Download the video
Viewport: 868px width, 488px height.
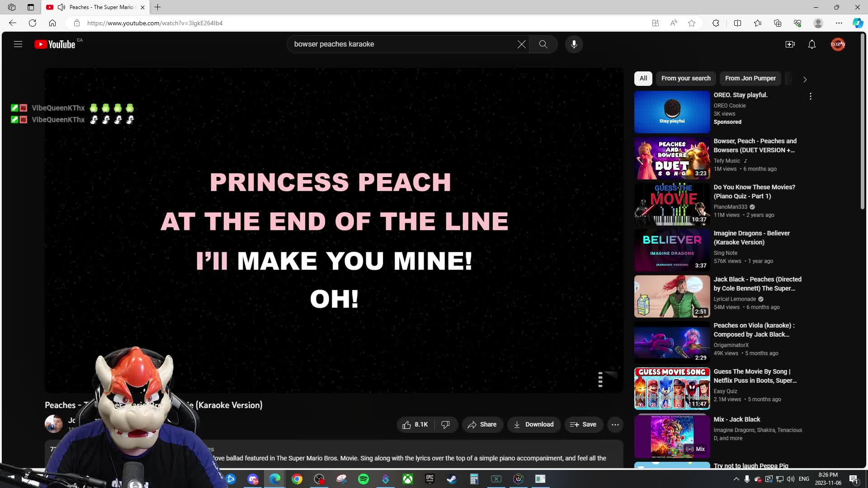(534, 425)
